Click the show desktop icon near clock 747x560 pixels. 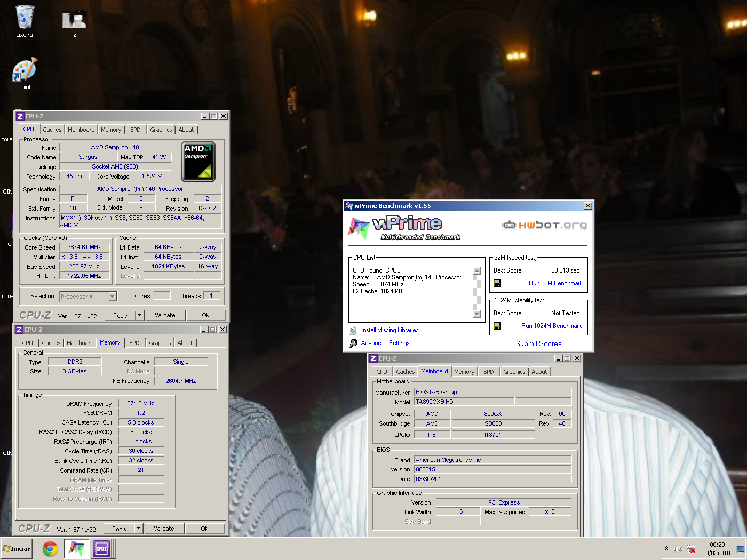pos(741,549)
